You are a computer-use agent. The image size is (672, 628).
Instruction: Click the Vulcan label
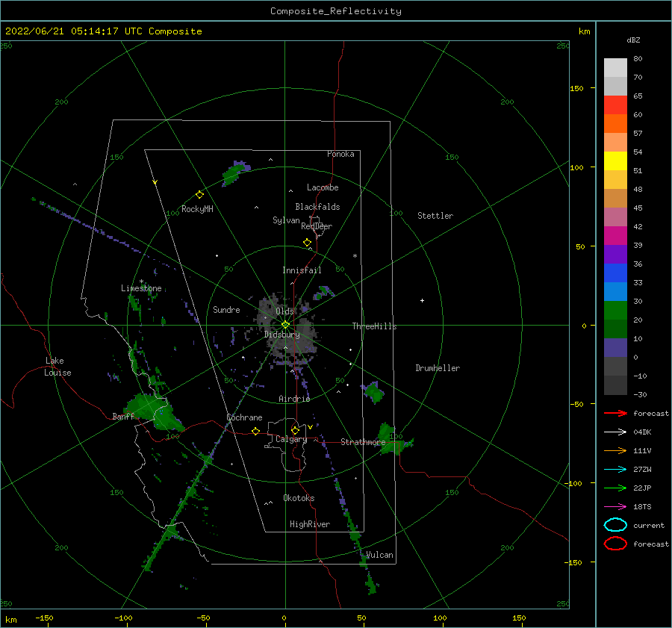pos(380,555)
